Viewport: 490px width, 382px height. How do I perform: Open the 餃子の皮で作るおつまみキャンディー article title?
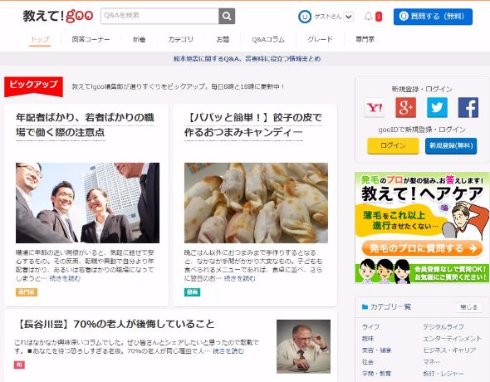tap(253, 125)
